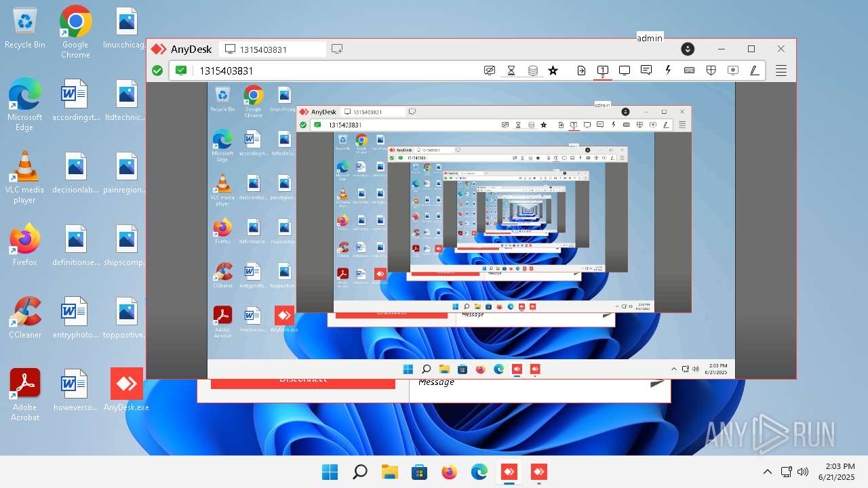
Task: Select the accordingst... Word document icon
Action: (x=75, y=100)
